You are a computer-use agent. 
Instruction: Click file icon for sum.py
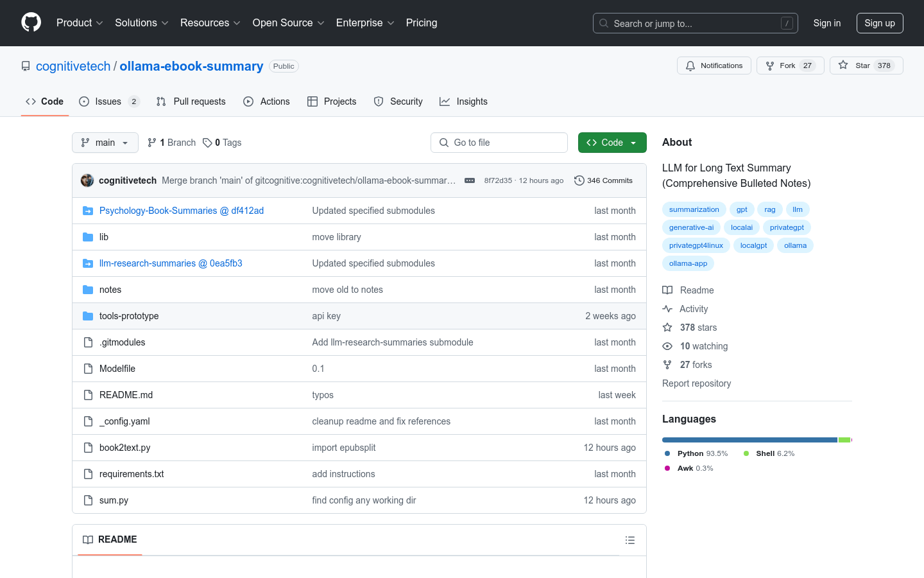click(88, 500)
